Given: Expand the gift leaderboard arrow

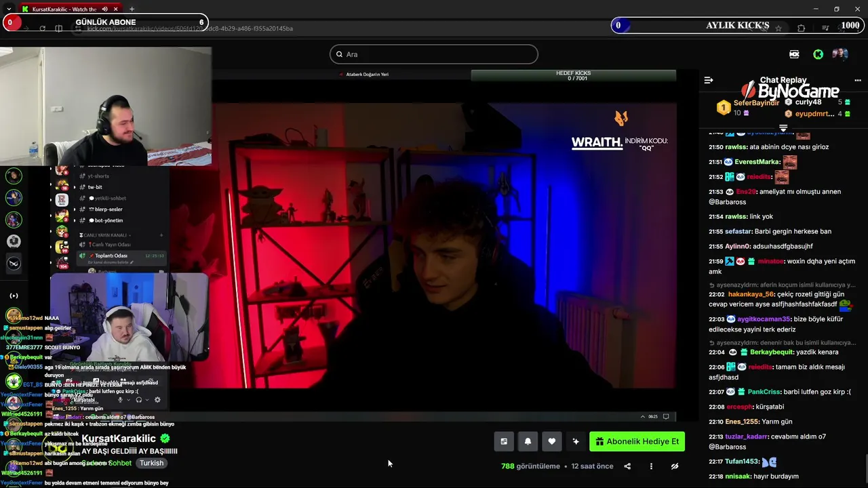Looking at the screenshot, I should pyautogui.click(x=783, y=127).
